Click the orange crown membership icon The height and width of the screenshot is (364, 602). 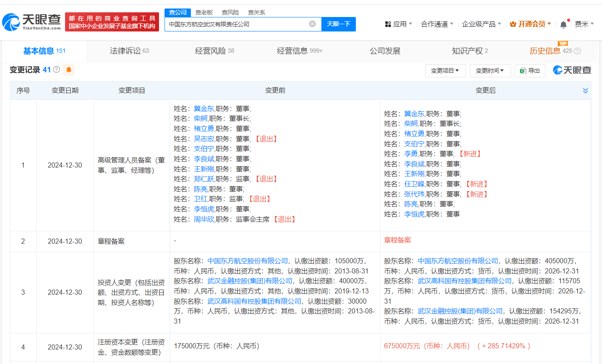[513, 24]
